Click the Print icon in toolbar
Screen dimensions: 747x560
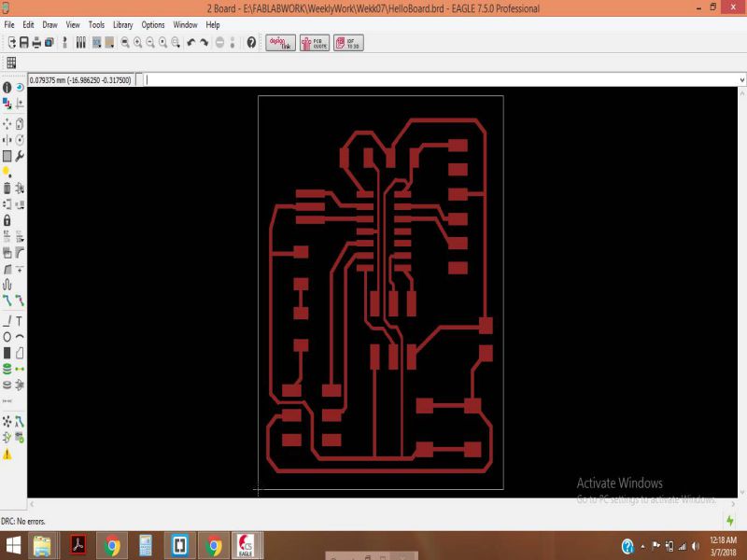[36, 43]
